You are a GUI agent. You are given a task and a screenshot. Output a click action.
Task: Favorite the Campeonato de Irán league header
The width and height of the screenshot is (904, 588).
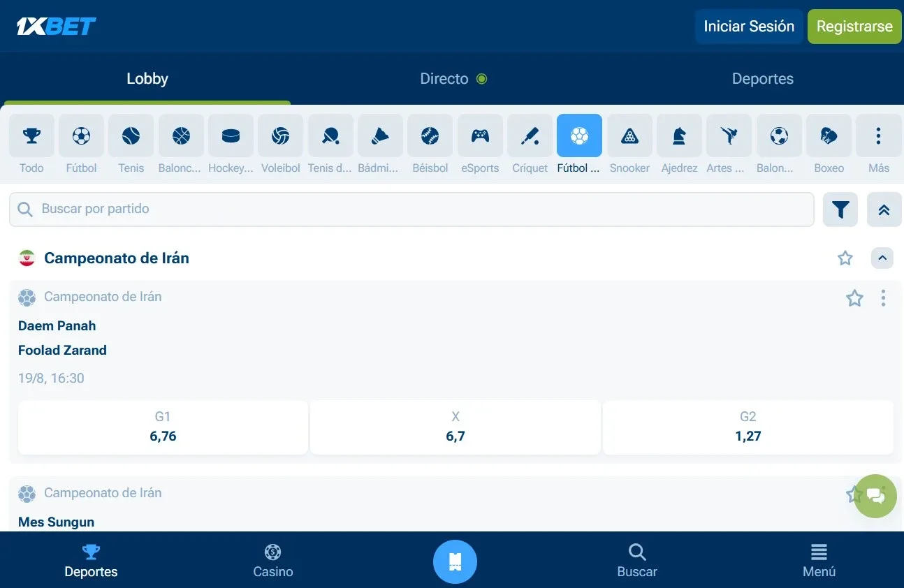point(845,258)
